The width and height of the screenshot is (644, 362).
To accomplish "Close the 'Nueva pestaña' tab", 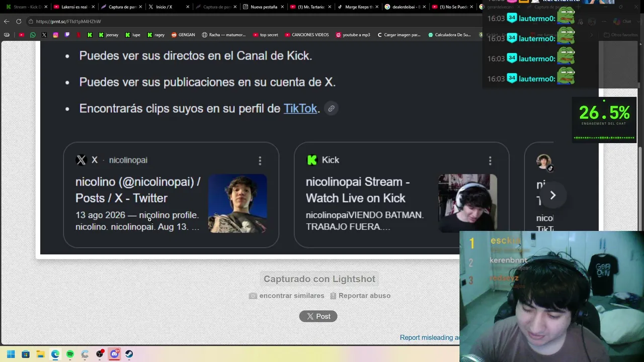I will 282,7.
